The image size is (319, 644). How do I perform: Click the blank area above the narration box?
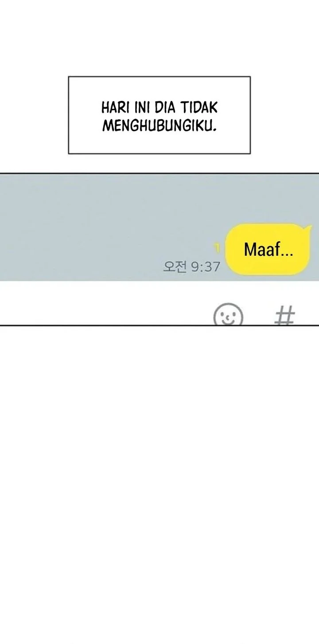point(159,38)
